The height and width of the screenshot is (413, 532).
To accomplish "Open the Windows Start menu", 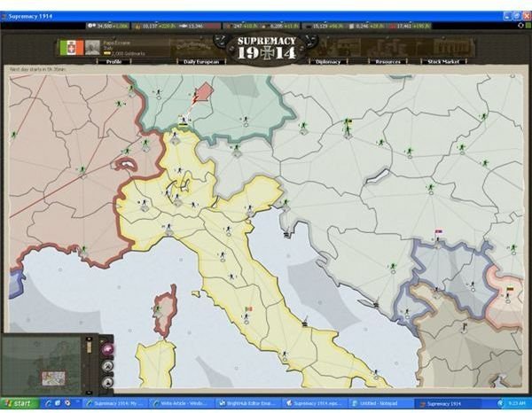I will (20, 403).
